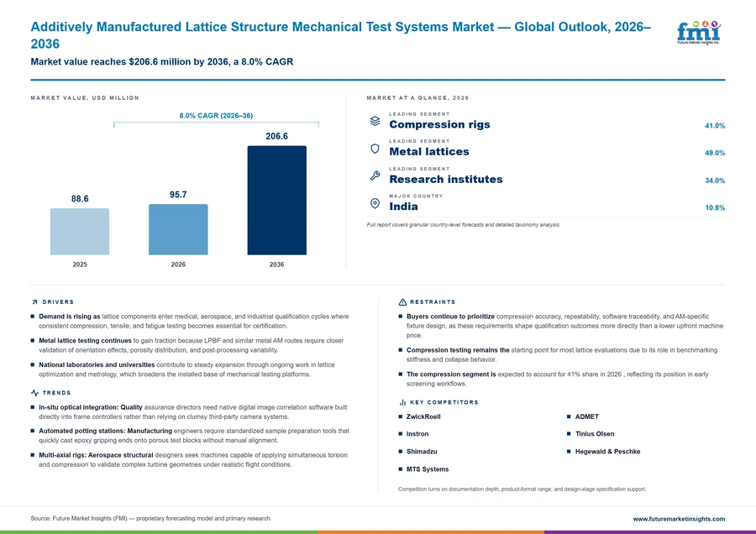The image size is (756, 534).
Task: Click the 2026 axis label under the chart
Action: point(178,264)
